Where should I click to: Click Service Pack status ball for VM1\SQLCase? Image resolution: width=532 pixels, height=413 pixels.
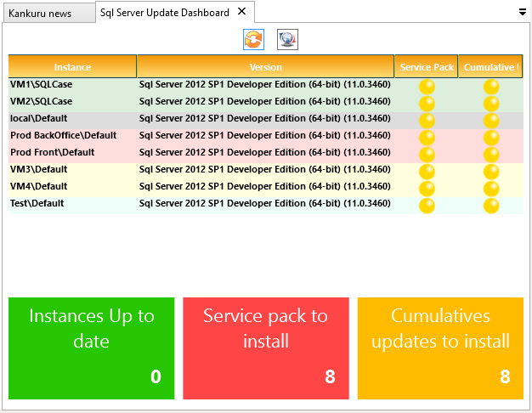coord(427,87)
